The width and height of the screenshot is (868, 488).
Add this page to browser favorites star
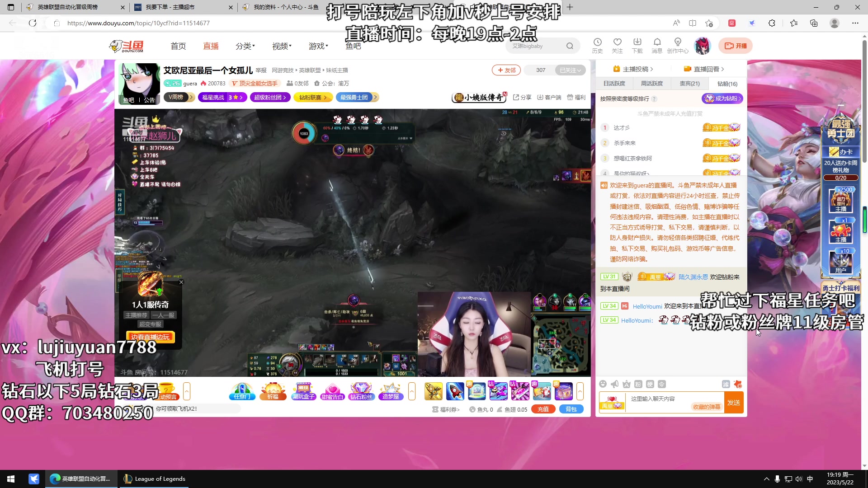(709, 23)
